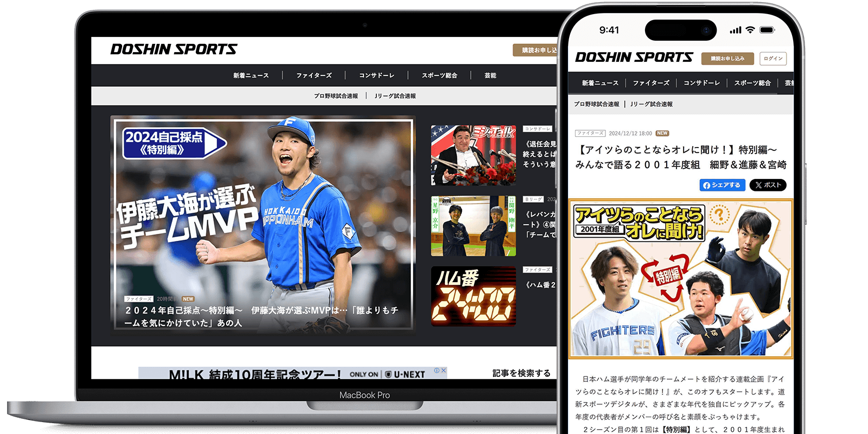Open プロ野球試合速報 link on the laptop
This screenshot has height=434, width=868.
pos(336,96)
